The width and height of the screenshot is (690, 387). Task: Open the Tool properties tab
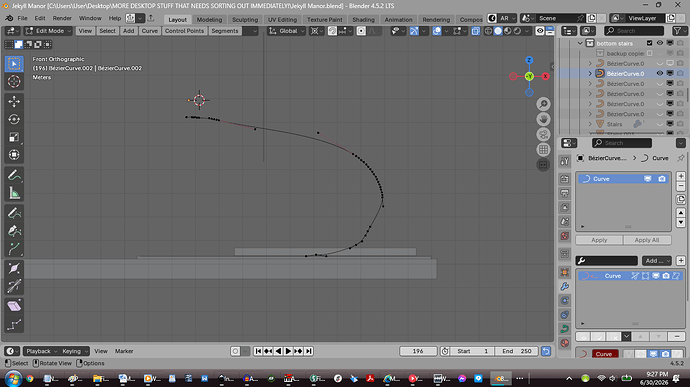pyautogui.click(x=565, y=161)
